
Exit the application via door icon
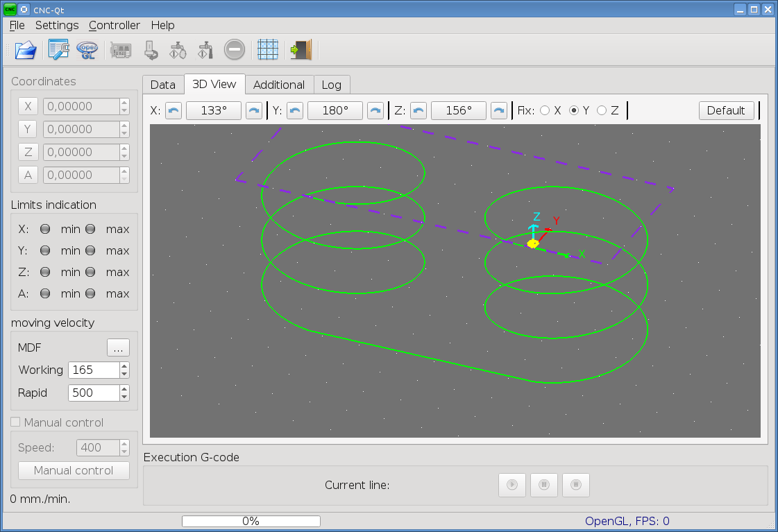[x=301, y=49]
